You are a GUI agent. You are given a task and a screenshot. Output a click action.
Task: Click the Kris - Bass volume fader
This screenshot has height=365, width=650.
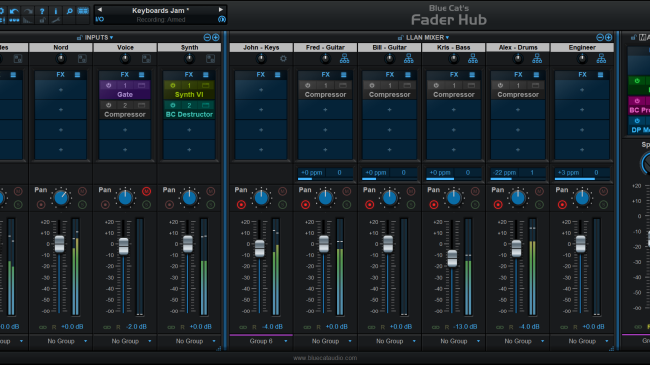[x=452, y=258]
